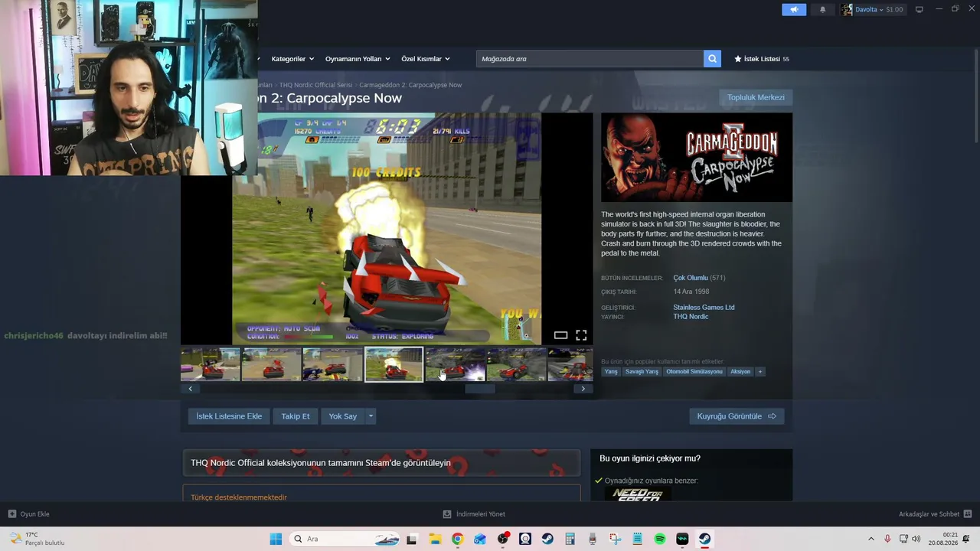Show previous screenshots with the left strip arrow

pyautogui.click(x=191, y=389)
